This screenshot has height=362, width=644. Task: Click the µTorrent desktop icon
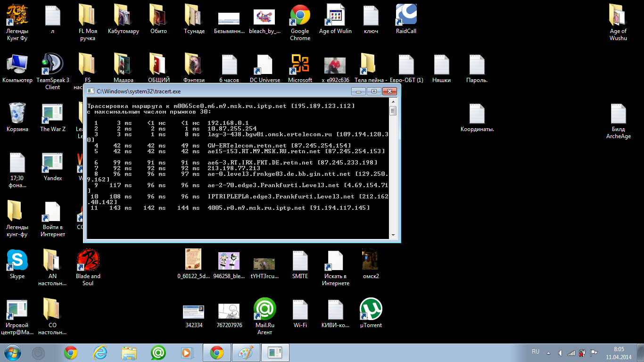[371, 310]
